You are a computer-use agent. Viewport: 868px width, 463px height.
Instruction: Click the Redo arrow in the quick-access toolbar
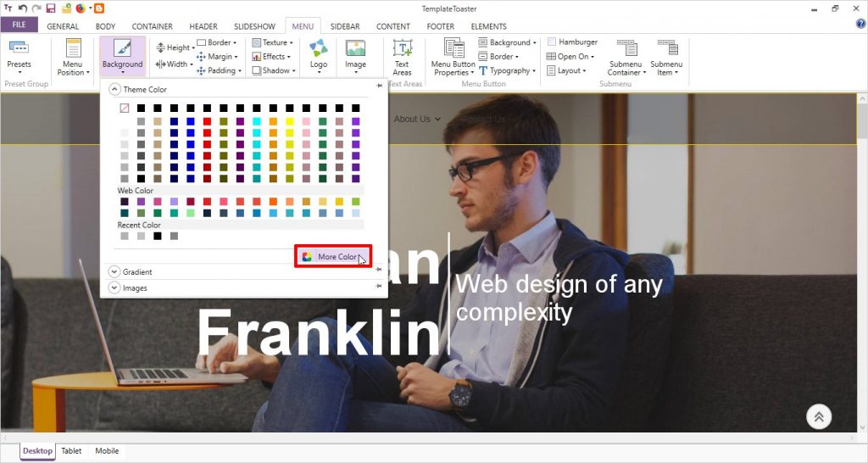(x=36, y=8)
